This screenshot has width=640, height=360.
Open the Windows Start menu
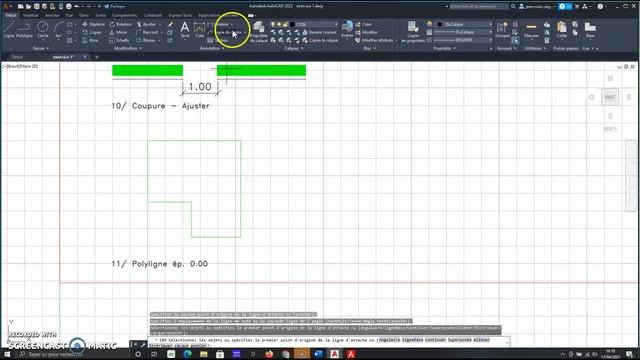(7, 354)
